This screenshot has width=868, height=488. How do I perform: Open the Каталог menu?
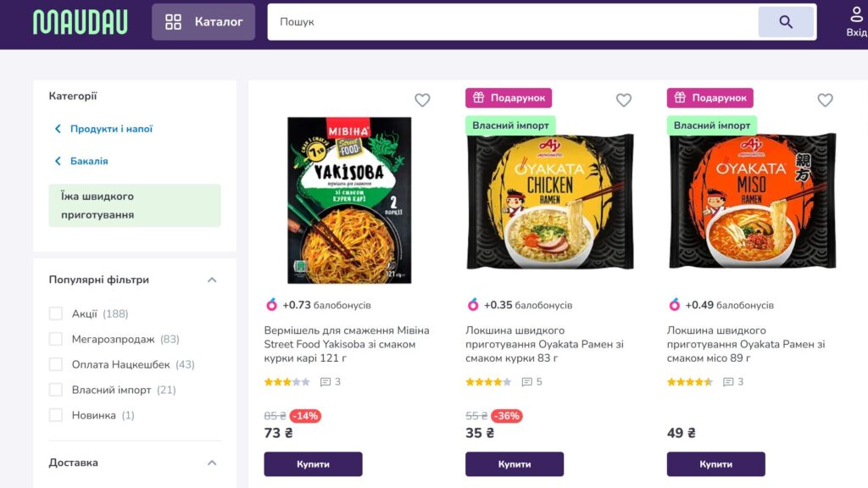203,22
